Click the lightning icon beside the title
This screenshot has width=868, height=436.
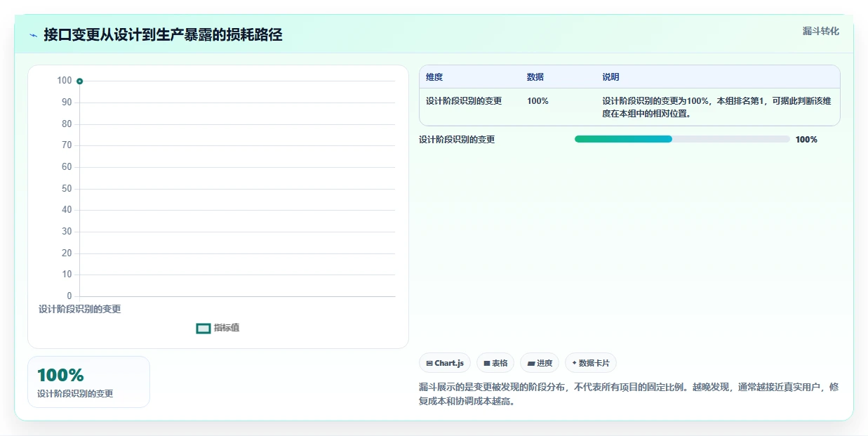pos(33,35)
